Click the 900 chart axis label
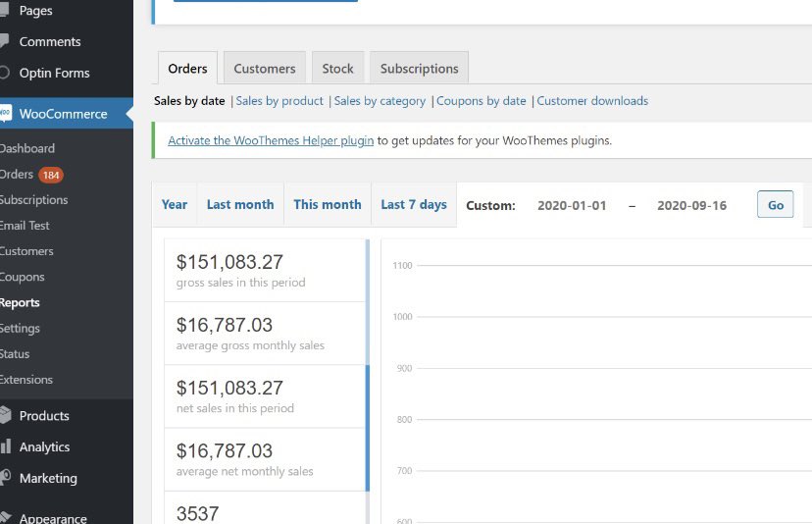This screenshot has height=524, width=812. 404,369
